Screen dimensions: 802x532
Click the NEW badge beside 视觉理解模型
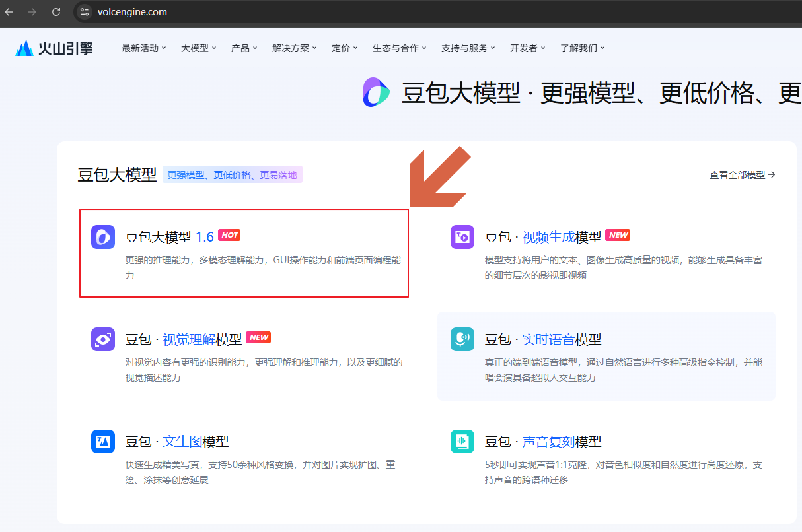click(258, 337)
